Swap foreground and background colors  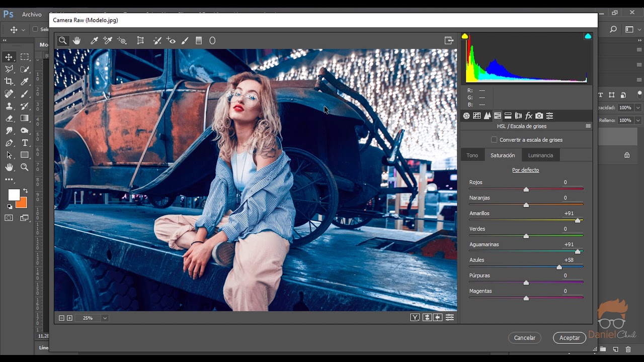tap(25, 191)
